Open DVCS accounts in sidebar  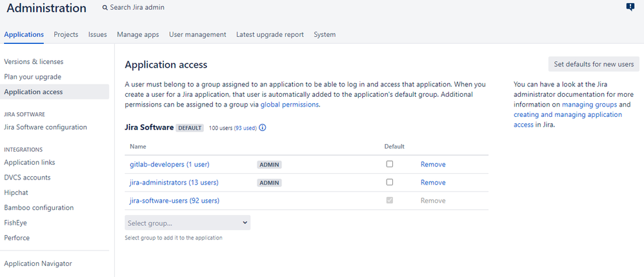click(x=28, y=178)
